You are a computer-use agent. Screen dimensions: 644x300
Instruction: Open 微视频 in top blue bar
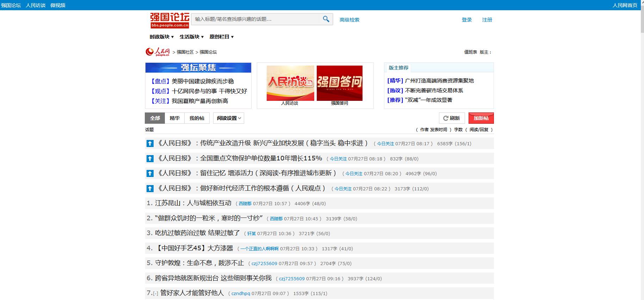[58, 5]
